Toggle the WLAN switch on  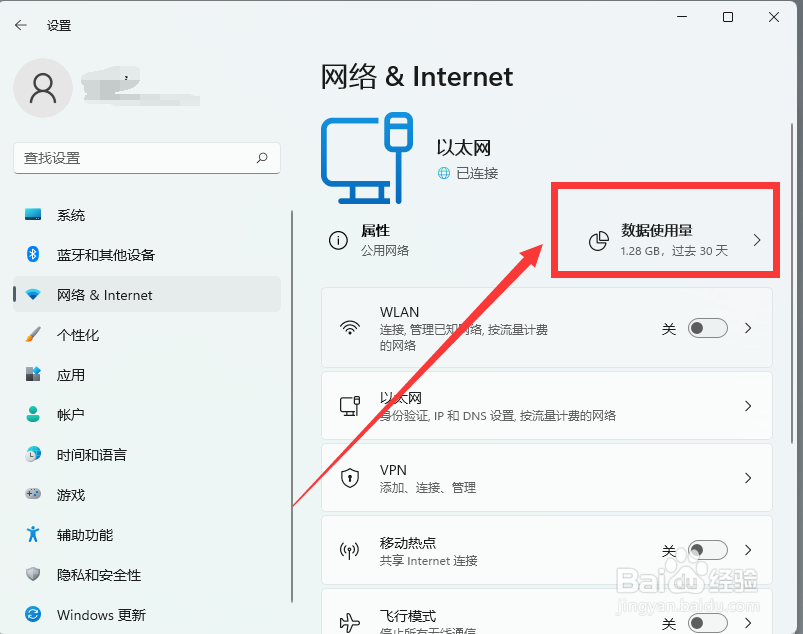707,328
